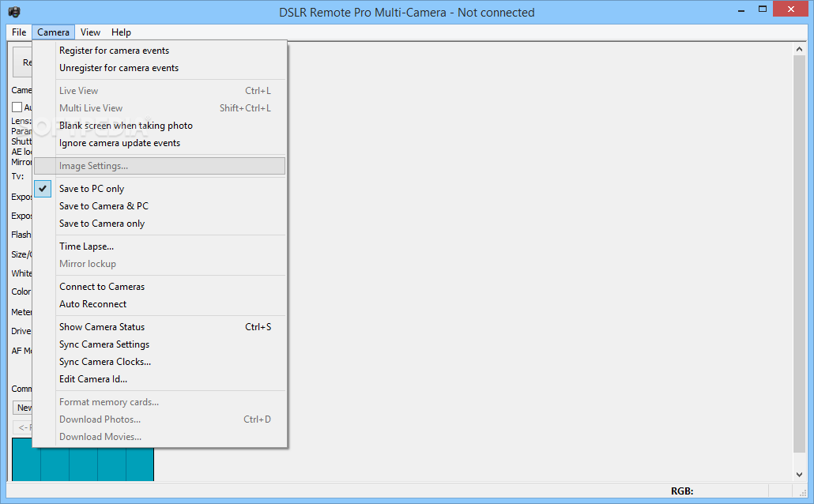Click the DSLR Remote Pro app icon

[14, 12]
